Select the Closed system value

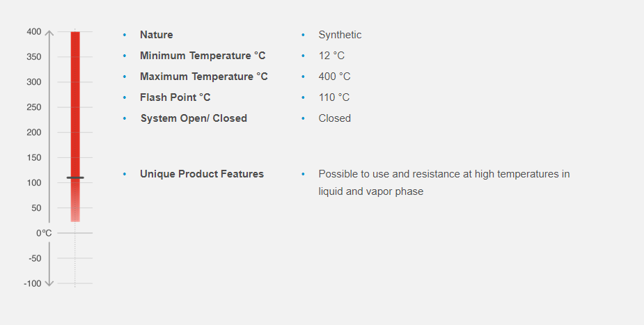(334, 118)
